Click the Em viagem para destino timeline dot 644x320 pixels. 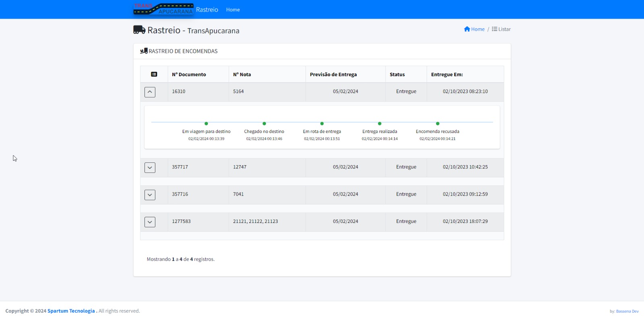(206, 123)
